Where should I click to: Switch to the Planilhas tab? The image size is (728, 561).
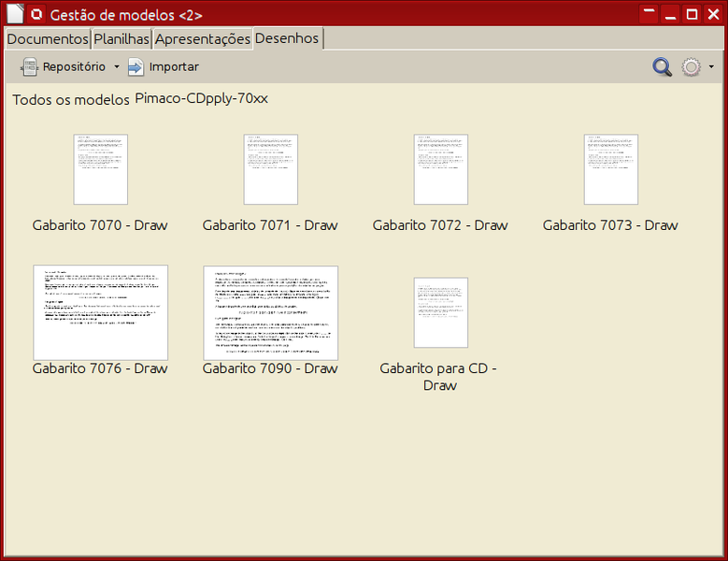click(x=121, y=39)
